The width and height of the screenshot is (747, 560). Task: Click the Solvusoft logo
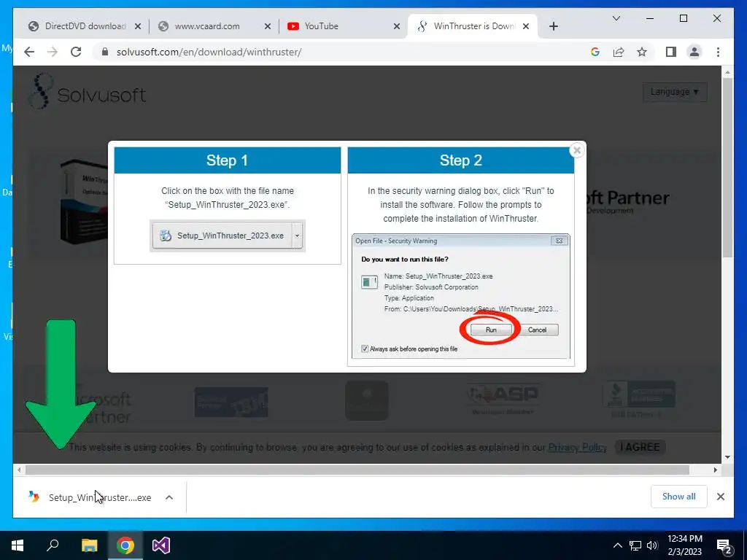click(88, 92)
